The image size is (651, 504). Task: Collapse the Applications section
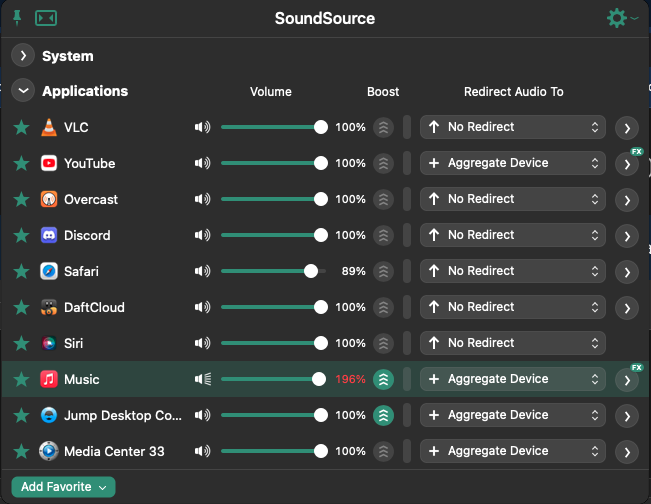pyautogui.click(x=23, y=91)
